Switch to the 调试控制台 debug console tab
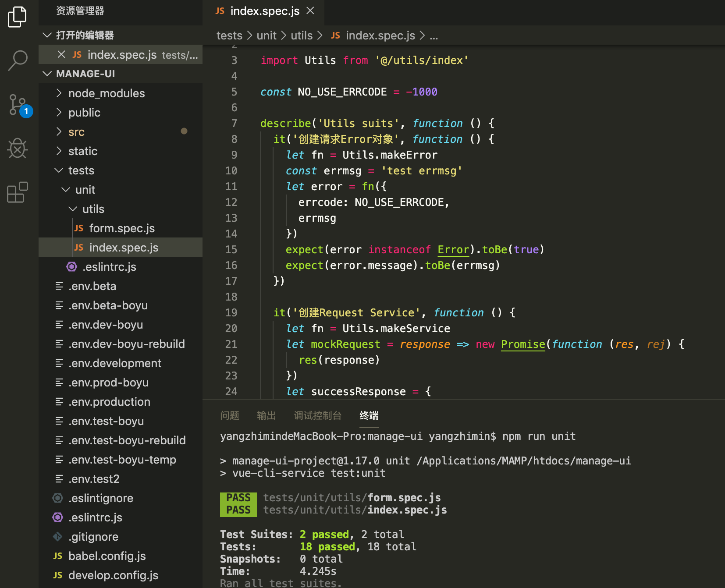The height and width of the screenshot is (588, 725). tap(318, 415)
